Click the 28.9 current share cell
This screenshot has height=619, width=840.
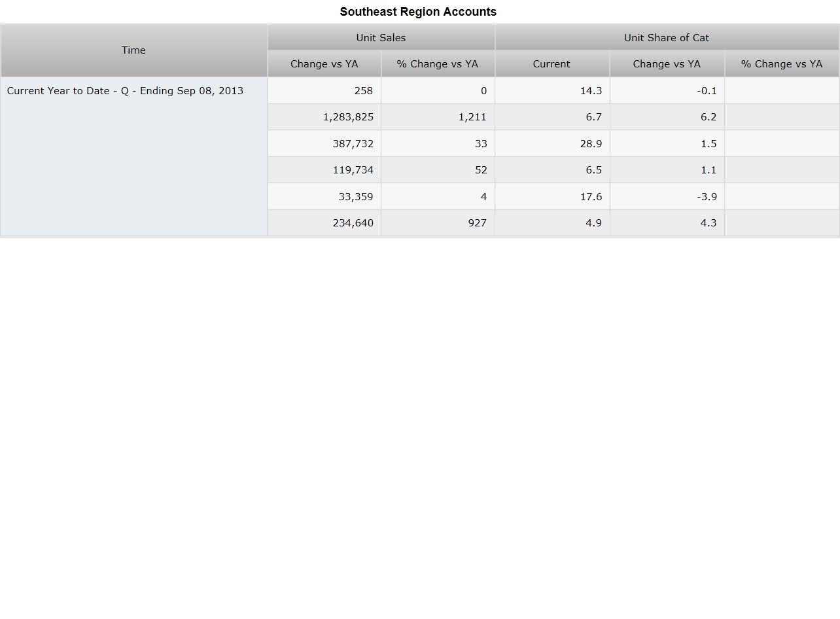click(552, 143)
